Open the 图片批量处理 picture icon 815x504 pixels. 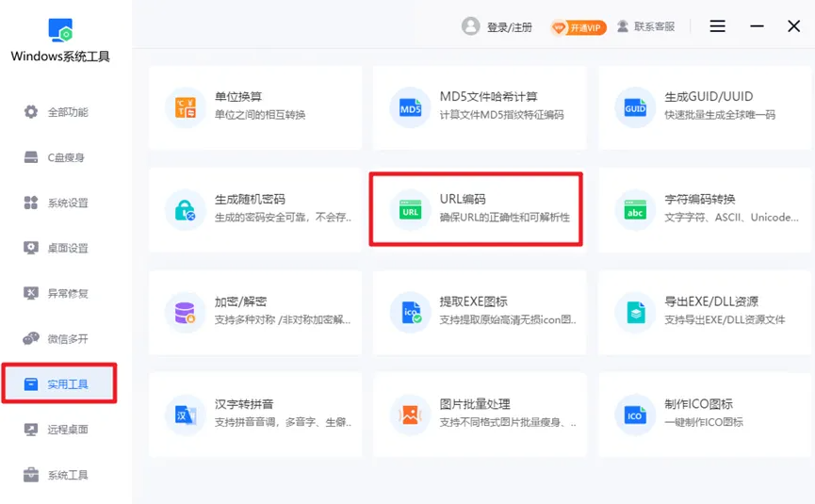pos(410,415)
